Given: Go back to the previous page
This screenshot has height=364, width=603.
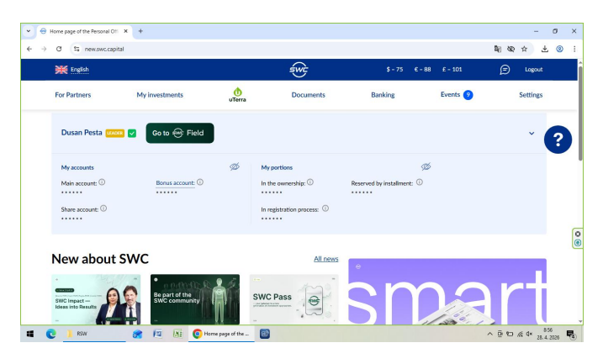Looking at the screenshot, I should click(29, 49).
